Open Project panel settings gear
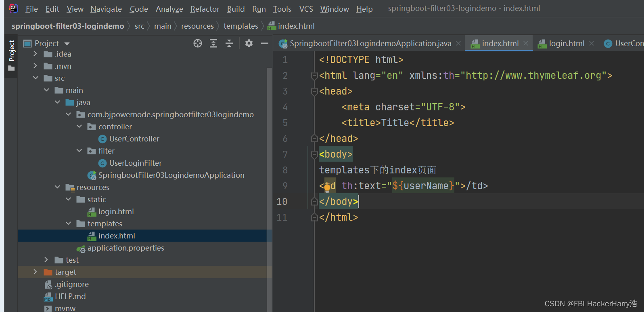This screenshot has width=644, height=312. click(249, 43)
